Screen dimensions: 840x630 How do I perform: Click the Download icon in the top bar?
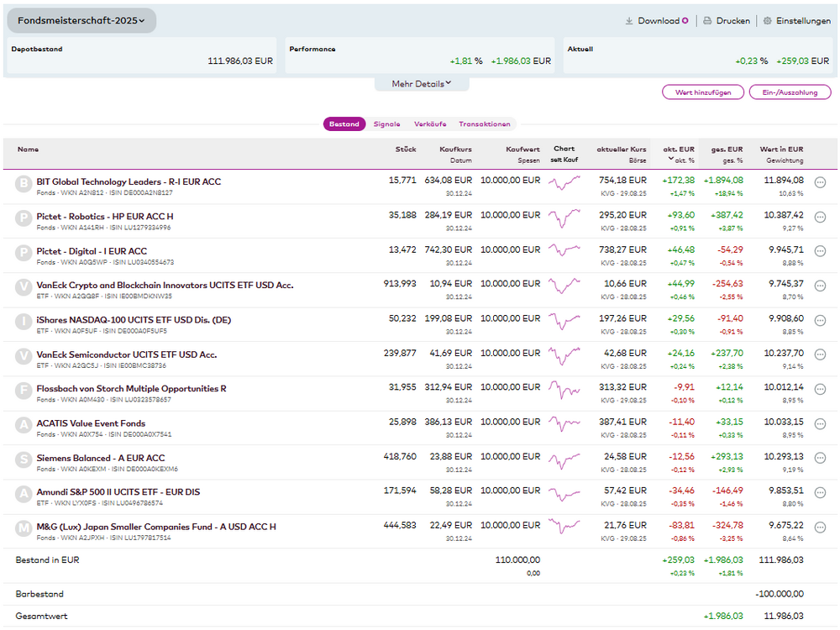click(629, 21)
